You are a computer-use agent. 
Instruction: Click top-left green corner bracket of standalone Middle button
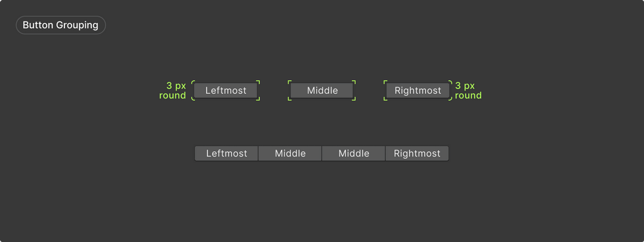289,82
